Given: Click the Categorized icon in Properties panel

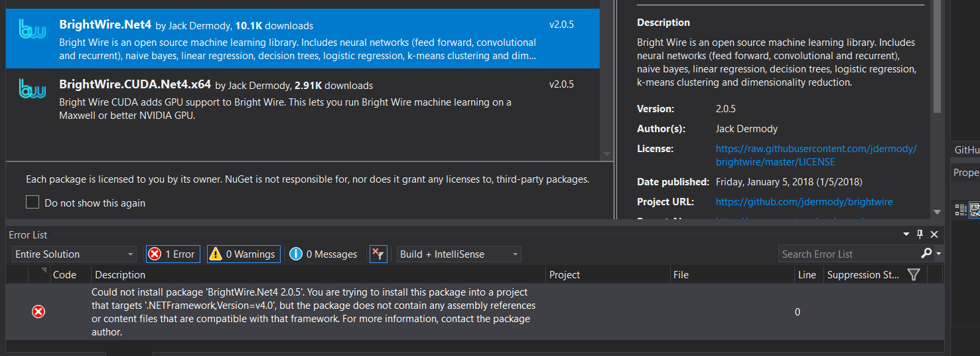Looking at the screenshot, I should pos(961,210).
